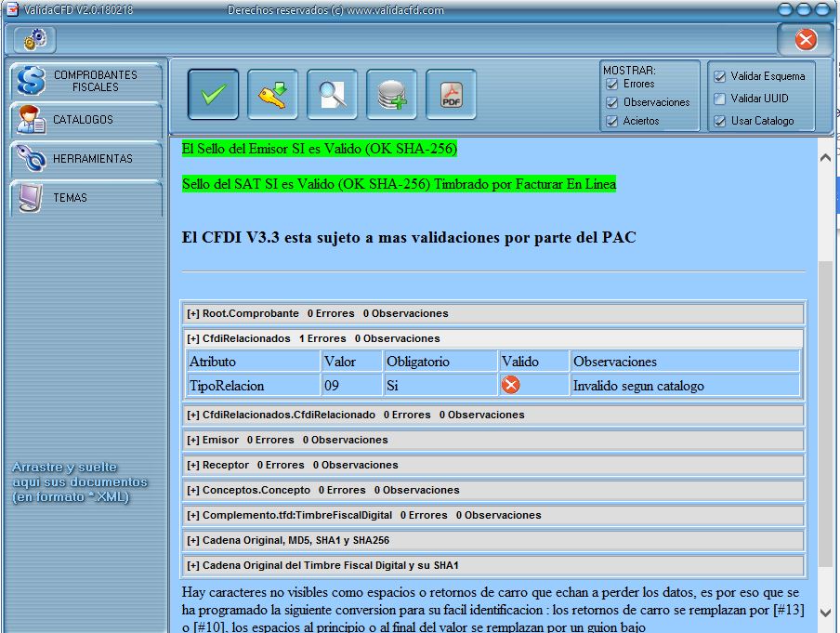
Task: Click the ValidaCFD title bar app icon
Action: pyautogui.click(x=12, y=9)
